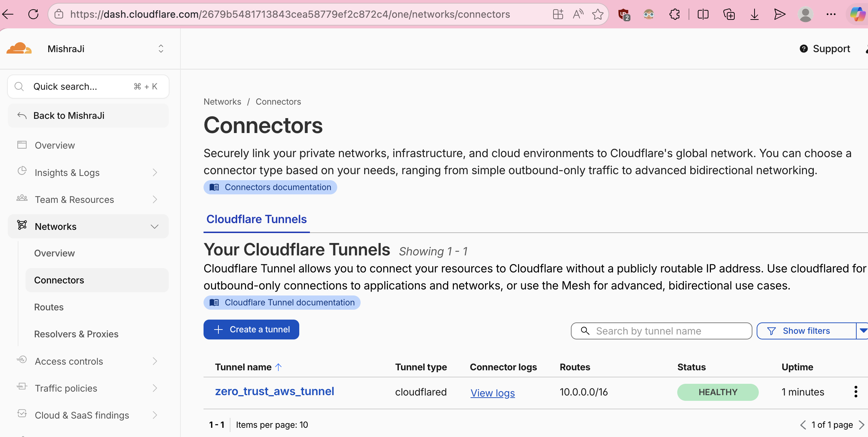868x437 pixels.
Task: Reload the page with refresh icon
Action: [x=33, y=14]
